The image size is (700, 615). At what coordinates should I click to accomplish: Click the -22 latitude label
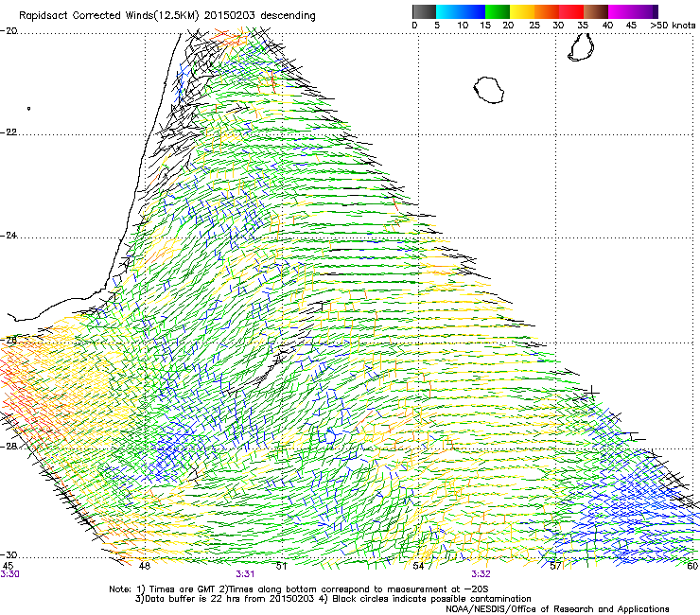click(x=9, y=132)
